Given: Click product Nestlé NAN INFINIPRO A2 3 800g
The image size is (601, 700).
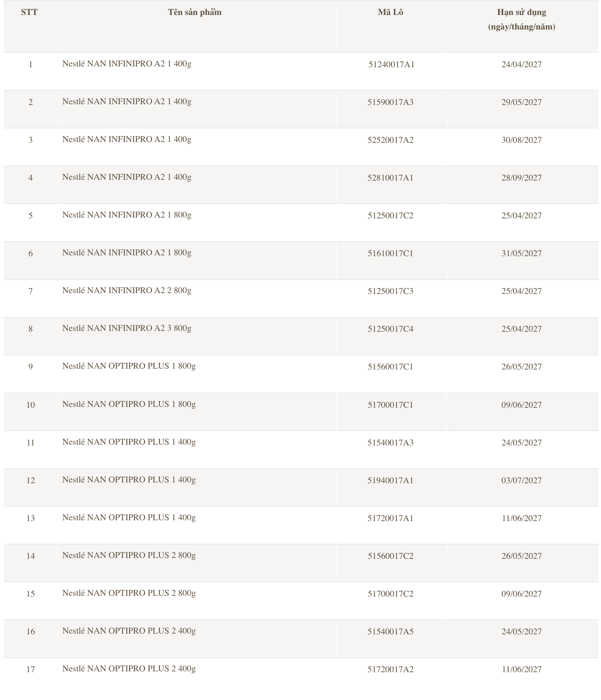Looking at the screenshot, I should point(127,328).
